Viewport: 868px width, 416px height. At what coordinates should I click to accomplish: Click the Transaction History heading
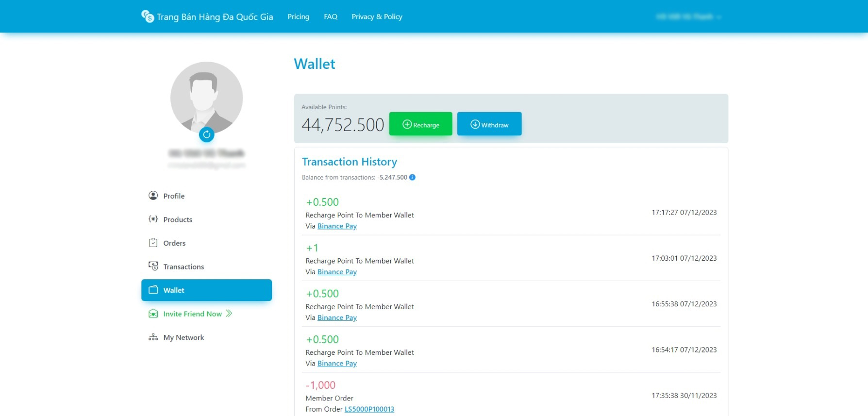tap(350, 162)
